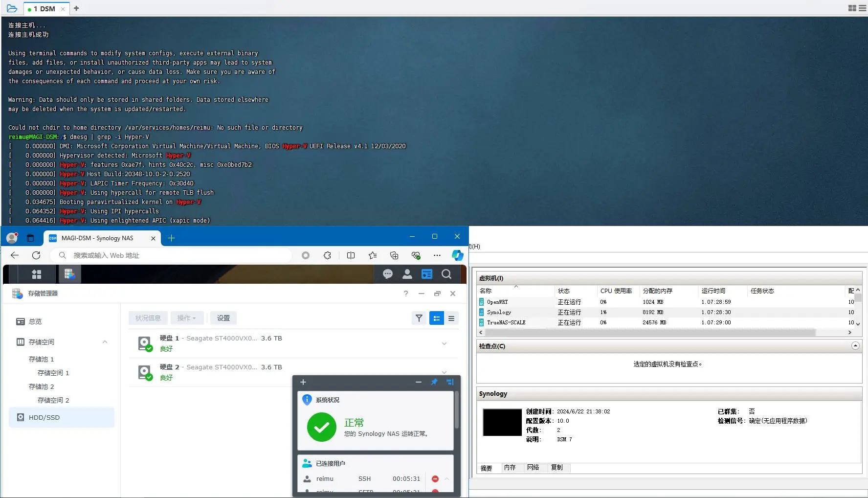Disconnect the reimu SSH session

tap(435, 479)
